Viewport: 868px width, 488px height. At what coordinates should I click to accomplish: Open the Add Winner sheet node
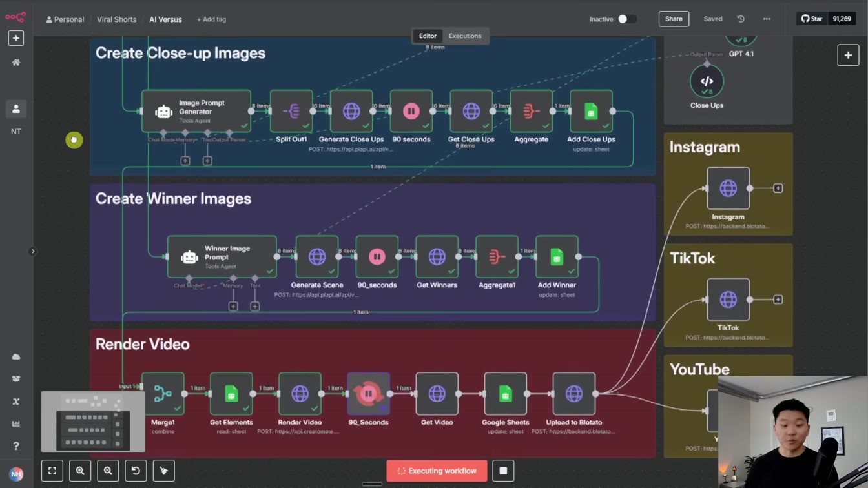tap(557, 257)
